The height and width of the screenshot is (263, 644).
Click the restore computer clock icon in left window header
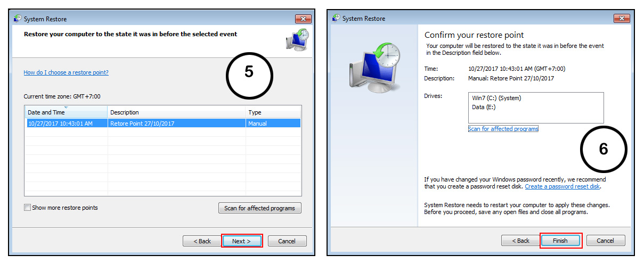click(297, 40)
